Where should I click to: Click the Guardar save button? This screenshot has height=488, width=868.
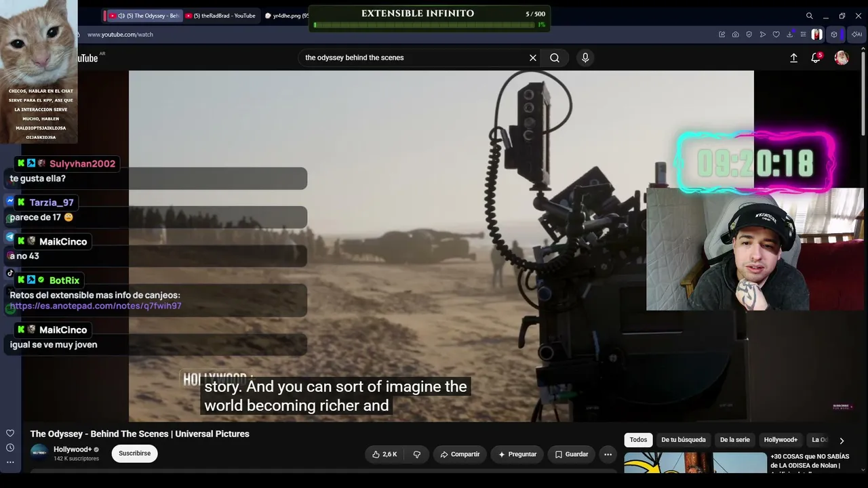tap(571, 454)
